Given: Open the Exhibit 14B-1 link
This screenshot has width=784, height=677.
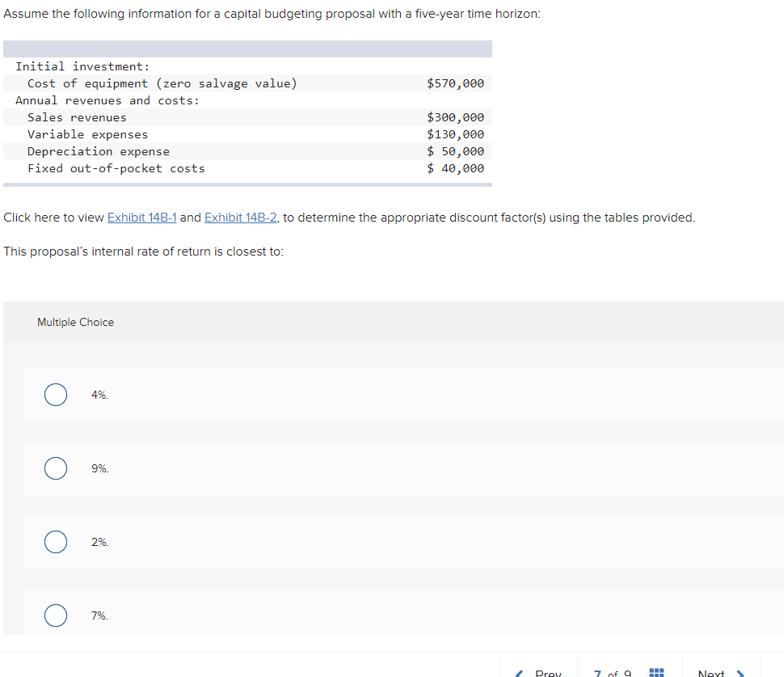Looking at the screenshot, I should 142,218.
